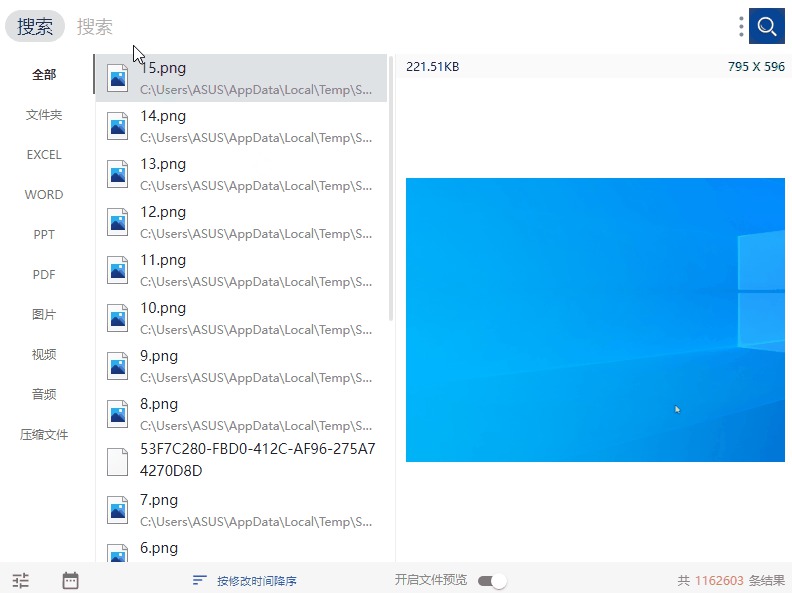Open the calendar date filter icon
The image size is (792, 593).
click(70, 580)
